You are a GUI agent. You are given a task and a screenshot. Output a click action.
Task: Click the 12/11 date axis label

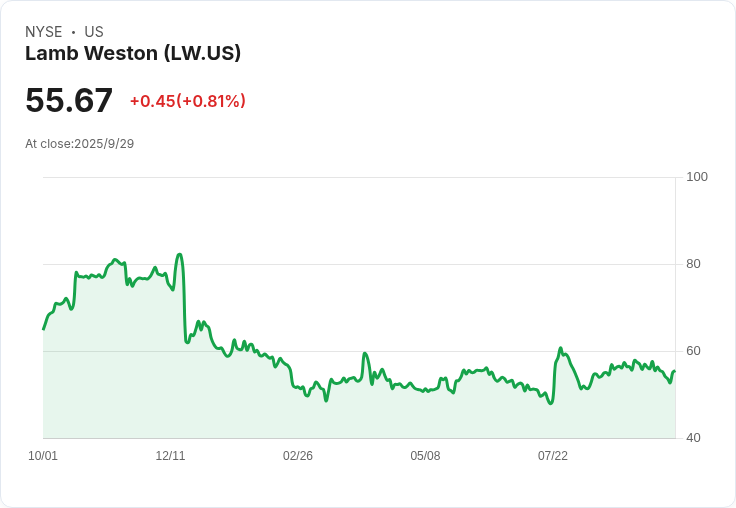click(x=170, y=455)
